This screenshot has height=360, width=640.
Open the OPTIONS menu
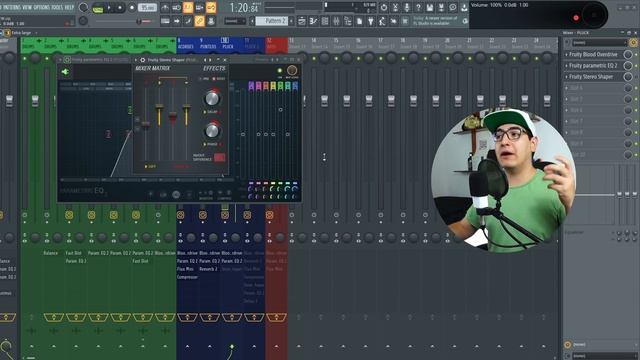coord(42,7)
